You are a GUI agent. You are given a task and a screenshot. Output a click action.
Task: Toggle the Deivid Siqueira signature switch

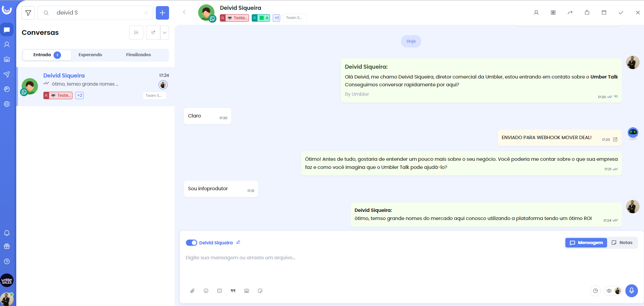point(191,243)
